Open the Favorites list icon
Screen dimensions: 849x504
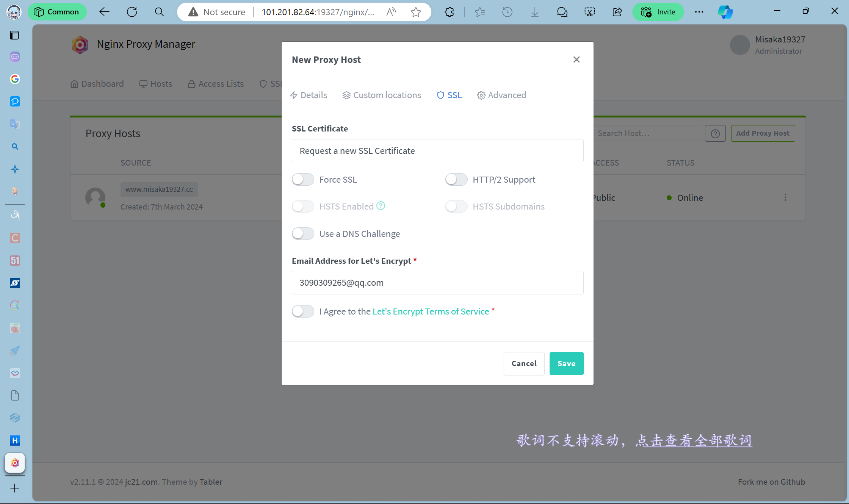[x=480, y=12]
